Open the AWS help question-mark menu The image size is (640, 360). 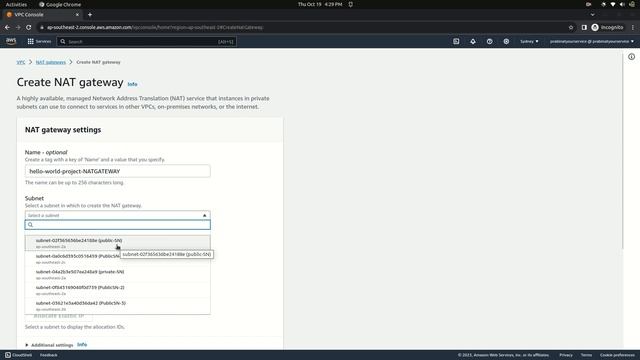coord(489,41)
